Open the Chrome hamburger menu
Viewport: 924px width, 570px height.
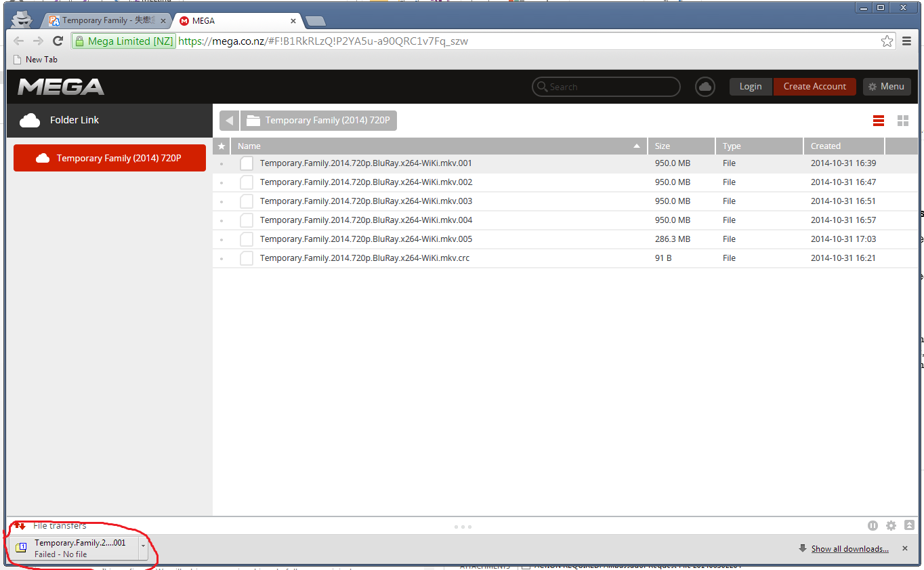[x=907, y=41]
